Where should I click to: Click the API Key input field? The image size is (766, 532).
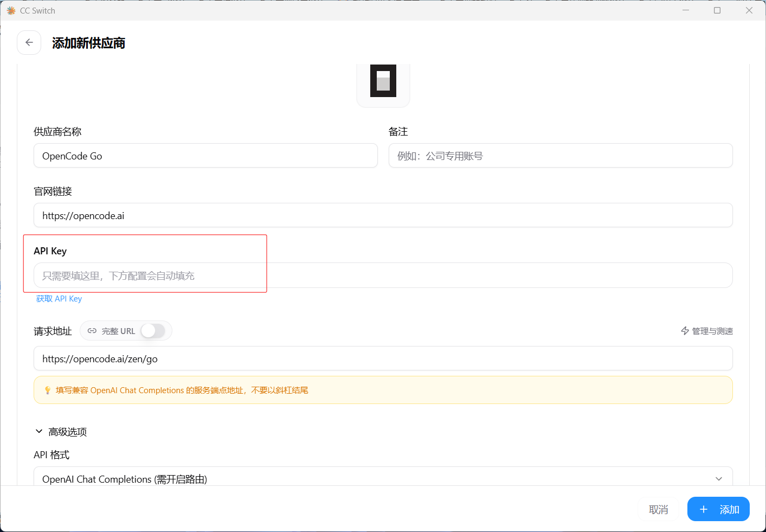(383, 275)
